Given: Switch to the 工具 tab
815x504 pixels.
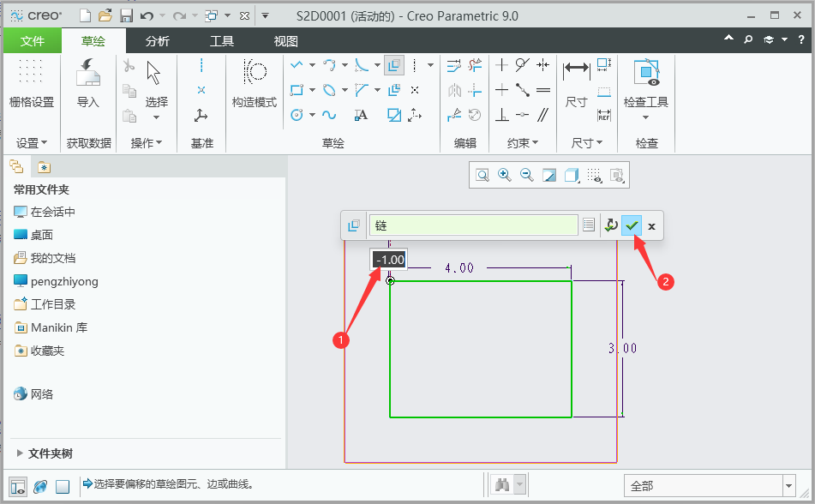Looking at the screenshot, I should 222,41.
